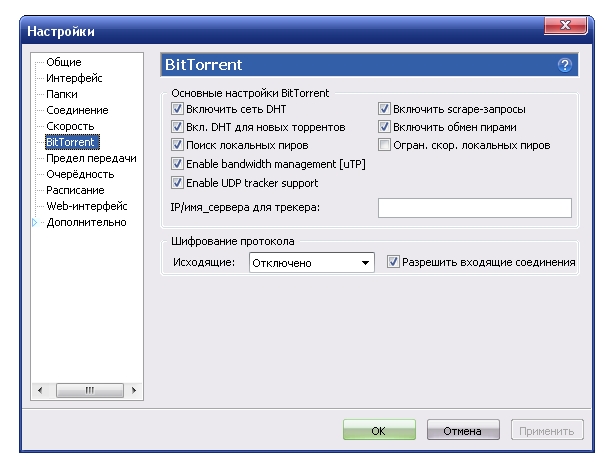The height and width of the screenshot is (469, 608).
Task: Toggle Включить сеть DHT checkbox
Action: coord(177,109)
